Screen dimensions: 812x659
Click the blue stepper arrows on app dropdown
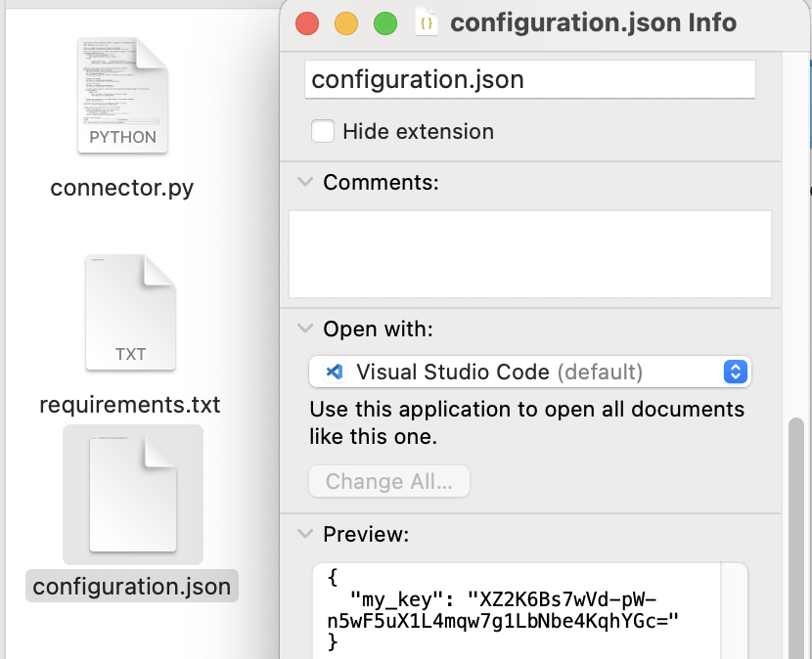(x=736, y=372)
